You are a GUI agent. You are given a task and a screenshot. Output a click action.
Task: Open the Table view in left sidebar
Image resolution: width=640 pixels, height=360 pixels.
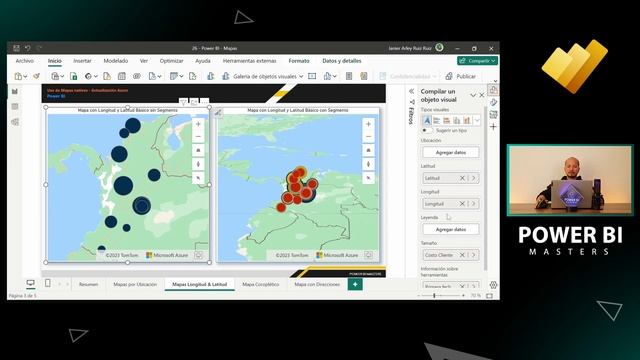15,107
